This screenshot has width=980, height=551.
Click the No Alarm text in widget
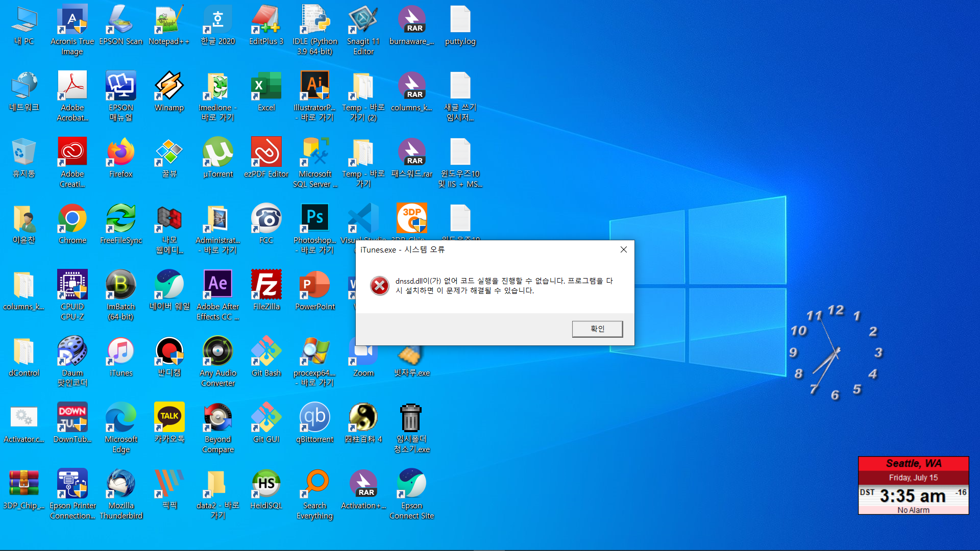[913, 510]
